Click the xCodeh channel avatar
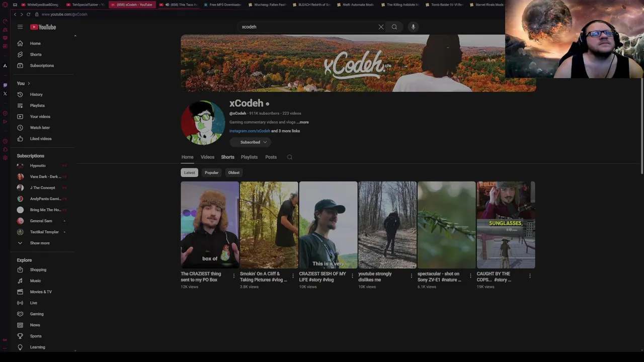644x362 pixels. coord(203,122)
